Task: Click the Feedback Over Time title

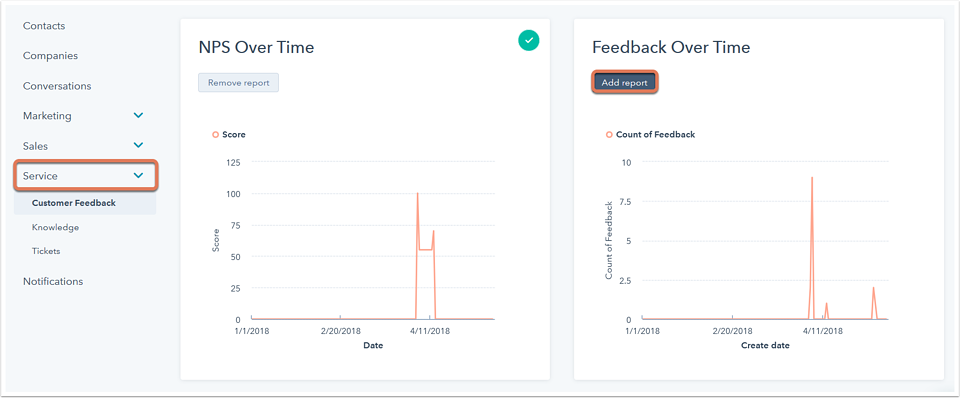Action: pyautogui.click(x=671, y=47)
